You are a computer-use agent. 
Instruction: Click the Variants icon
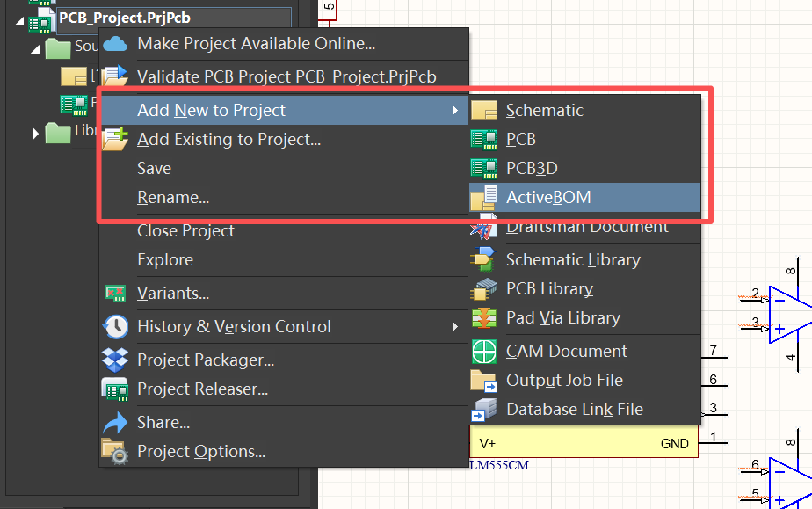[x=115, y=294]
